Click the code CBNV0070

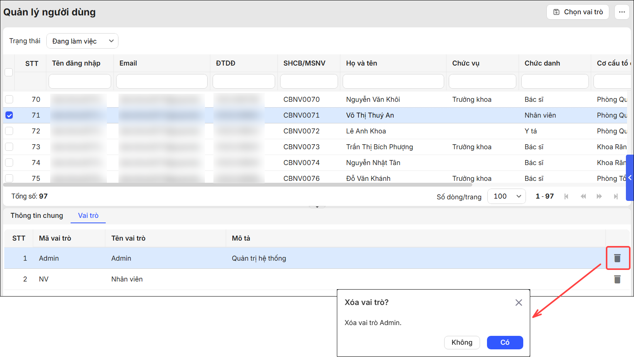click(301, 99)
